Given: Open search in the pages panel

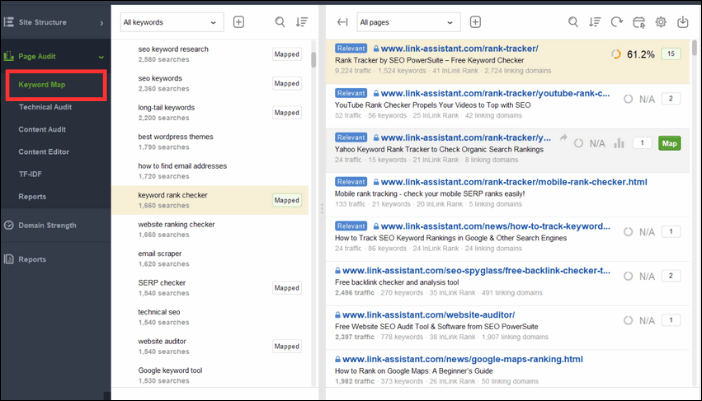Looking at the screenshot, I should [x=573, y=22].
